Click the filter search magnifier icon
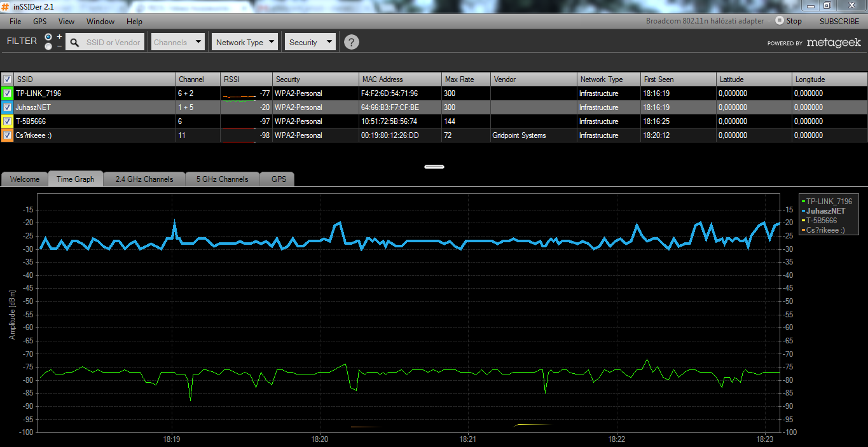 point(74,43)
